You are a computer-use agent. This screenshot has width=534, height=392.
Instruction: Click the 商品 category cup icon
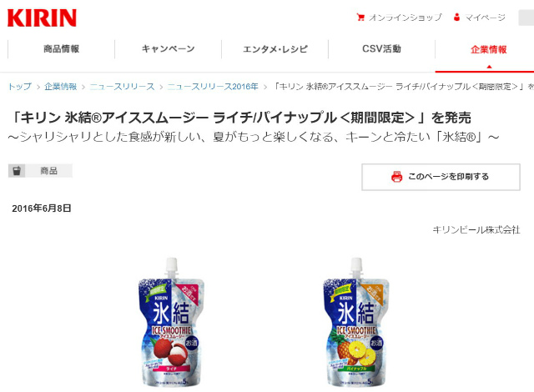pyautogui.click(x=17, y=170)
